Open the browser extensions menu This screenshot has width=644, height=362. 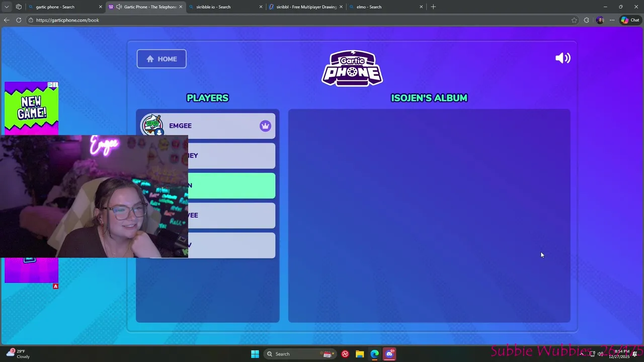tap(587, 20)
